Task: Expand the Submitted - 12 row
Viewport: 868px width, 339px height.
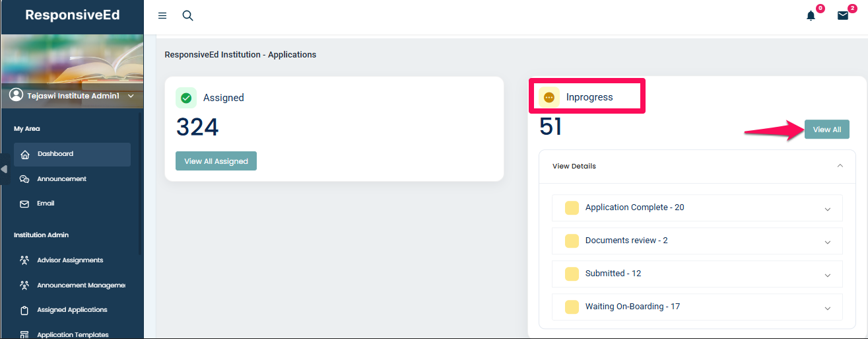Action: pos(827,275)
